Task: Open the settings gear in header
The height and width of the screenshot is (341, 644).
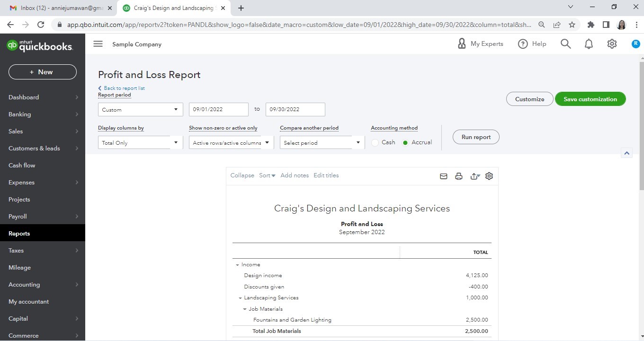Action: (612, 44)
